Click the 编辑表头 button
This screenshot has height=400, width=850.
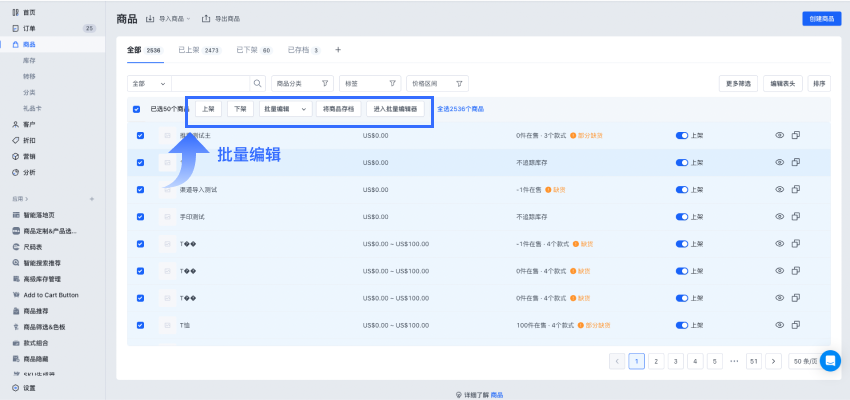783,83
